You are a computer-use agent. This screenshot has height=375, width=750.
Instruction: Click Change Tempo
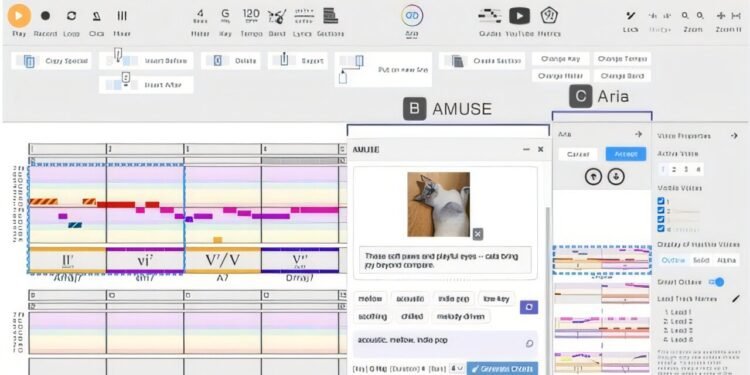[622, 59]
